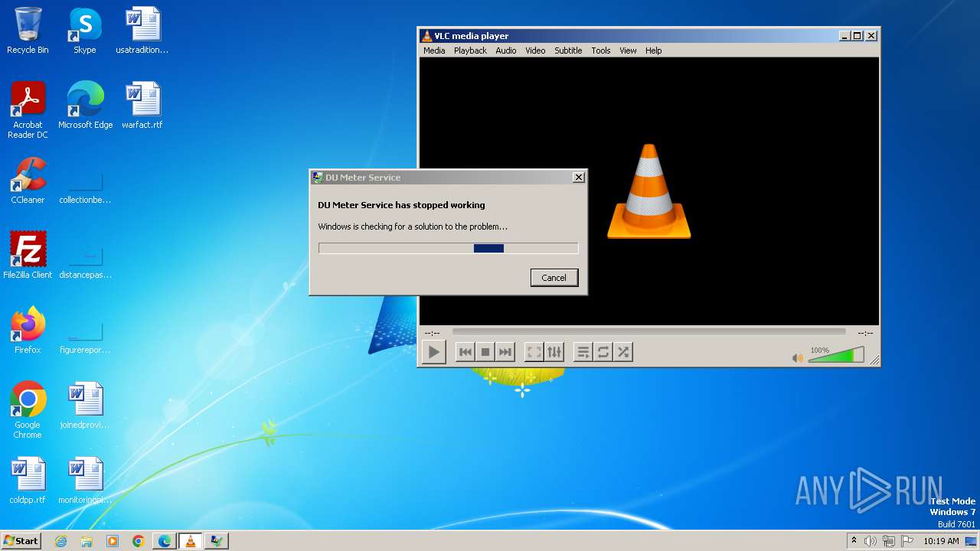Toggle the VLC playlist view
This screenshot has height=551, width=980.
pos(583,352)
